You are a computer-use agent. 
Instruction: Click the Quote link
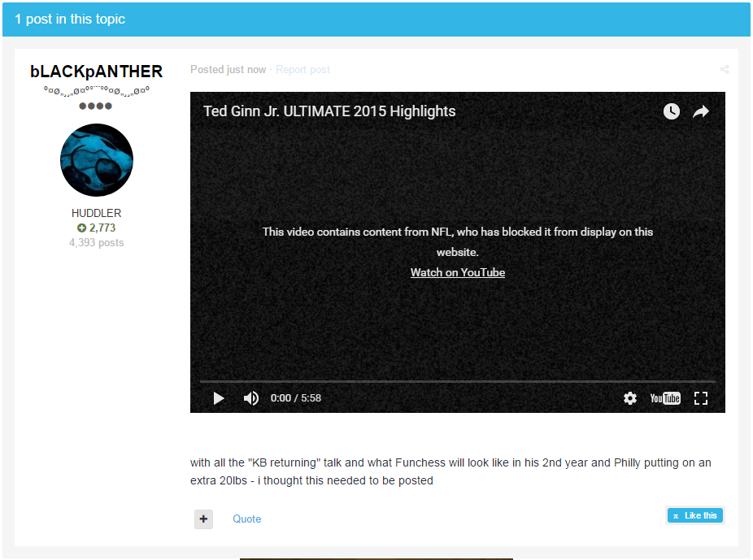coord(246,519)
